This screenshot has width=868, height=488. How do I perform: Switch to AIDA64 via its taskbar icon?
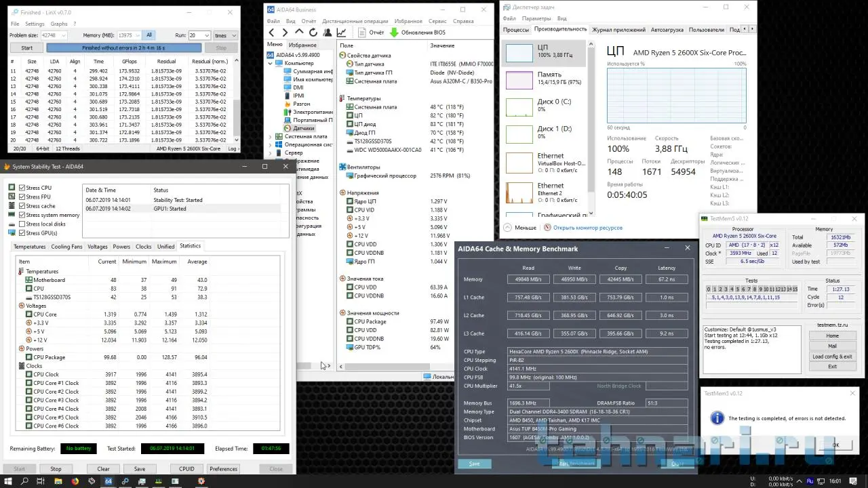pos(108,481)
